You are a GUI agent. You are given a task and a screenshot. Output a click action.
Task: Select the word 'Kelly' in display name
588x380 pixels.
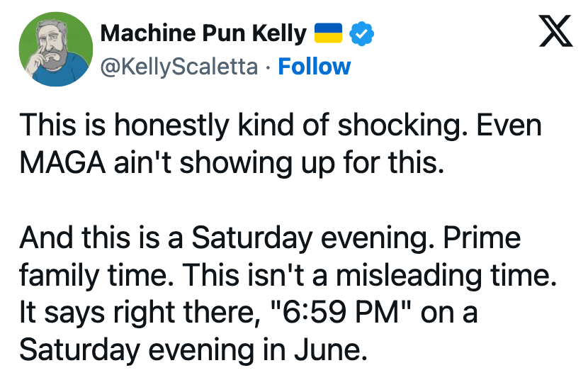coord(279,34)
